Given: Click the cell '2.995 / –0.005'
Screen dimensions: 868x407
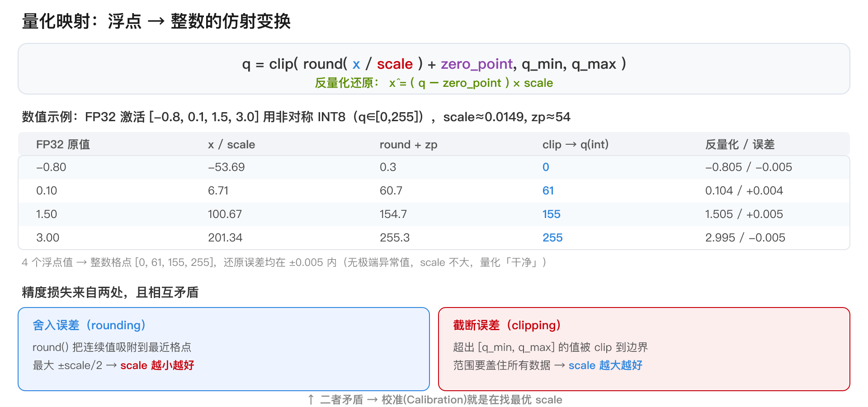Looking at the screenshot, I should pos(745,238).
